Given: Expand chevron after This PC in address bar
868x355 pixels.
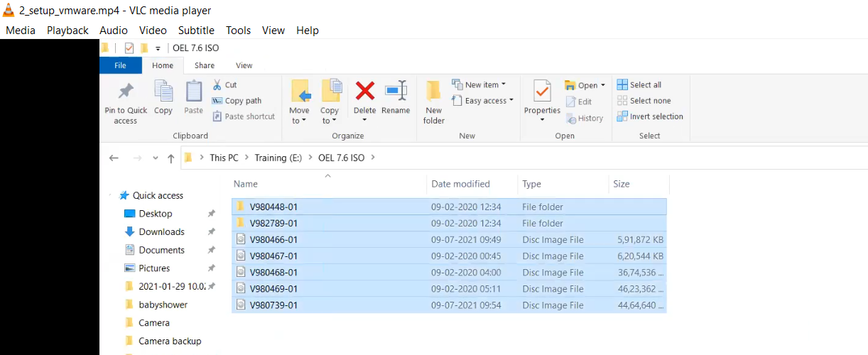Looking at the screenshot, I should coord(246,158).
